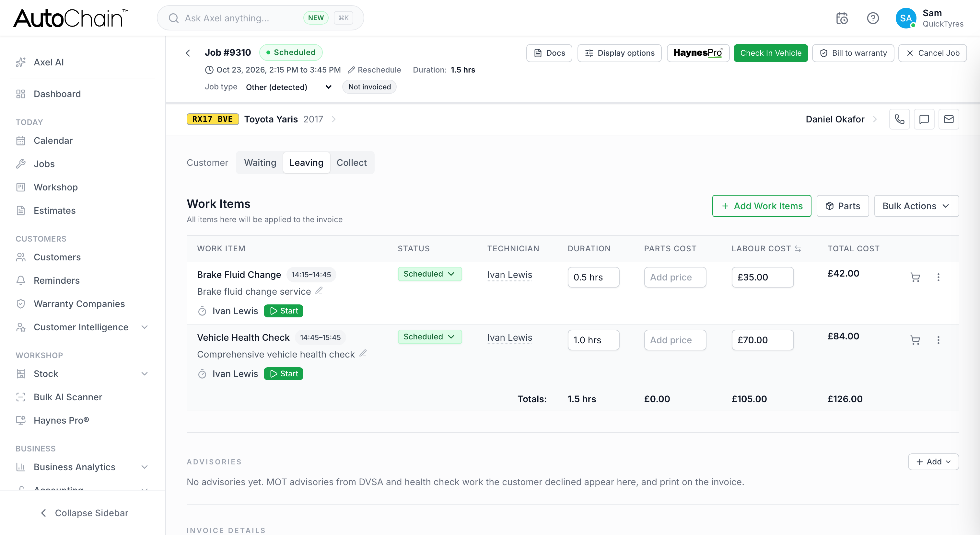Image resolution: width=980 pixels, height=535 pixels.
Task: Expand Business Analytics in sidebar
Action: pos(145,467)
